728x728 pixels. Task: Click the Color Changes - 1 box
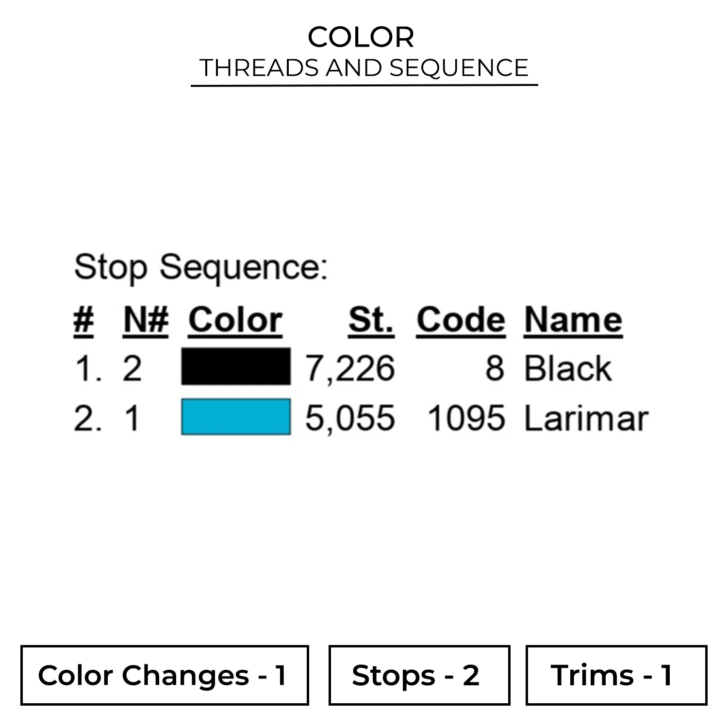(165, 675)
